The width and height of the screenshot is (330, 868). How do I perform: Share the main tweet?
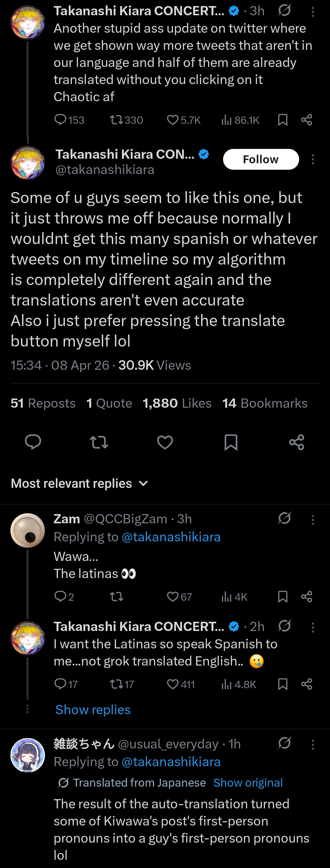coord(296,442)
